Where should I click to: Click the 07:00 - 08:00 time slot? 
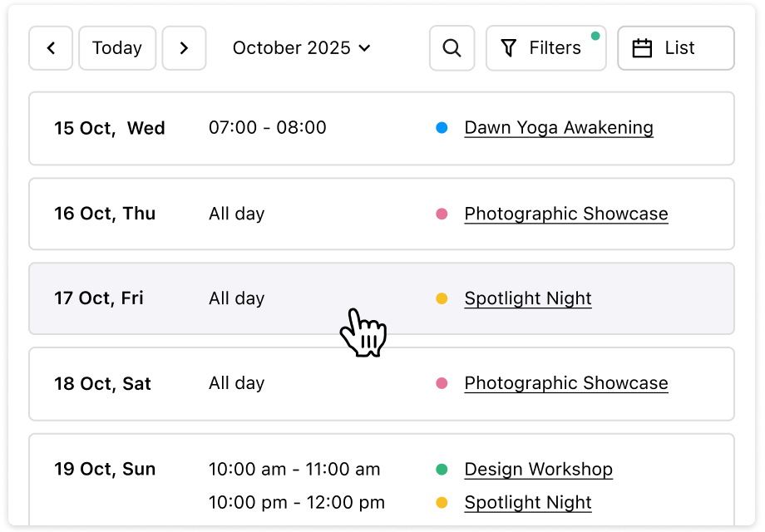[267, 128]
